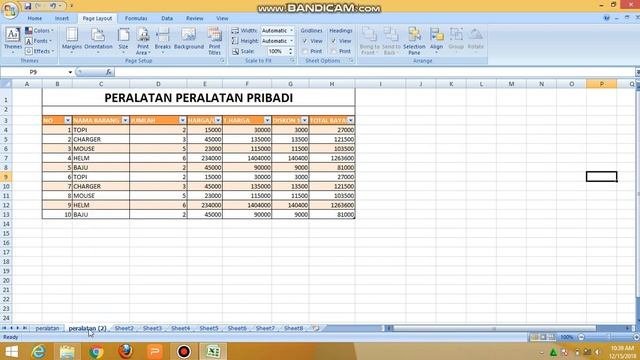Viewport: 640px width, 360px height.
Task: Open the Review ribbon tab
Action: point(195,18)
